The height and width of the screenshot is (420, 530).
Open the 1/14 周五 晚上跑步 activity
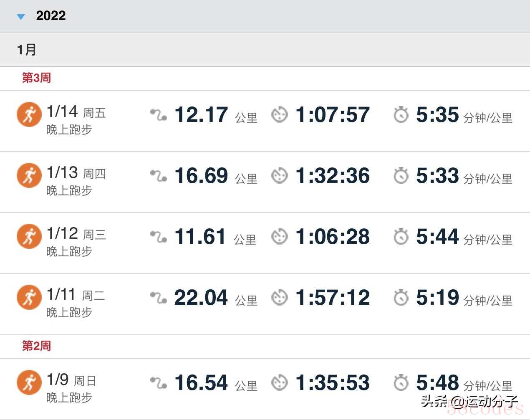pos(76,120)
